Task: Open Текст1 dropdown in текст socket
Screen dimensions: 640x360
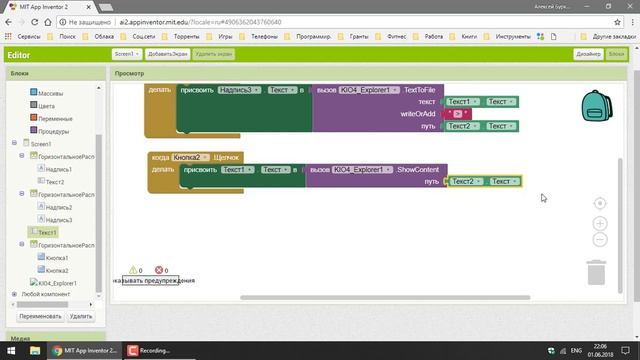Action: [462, 102]
